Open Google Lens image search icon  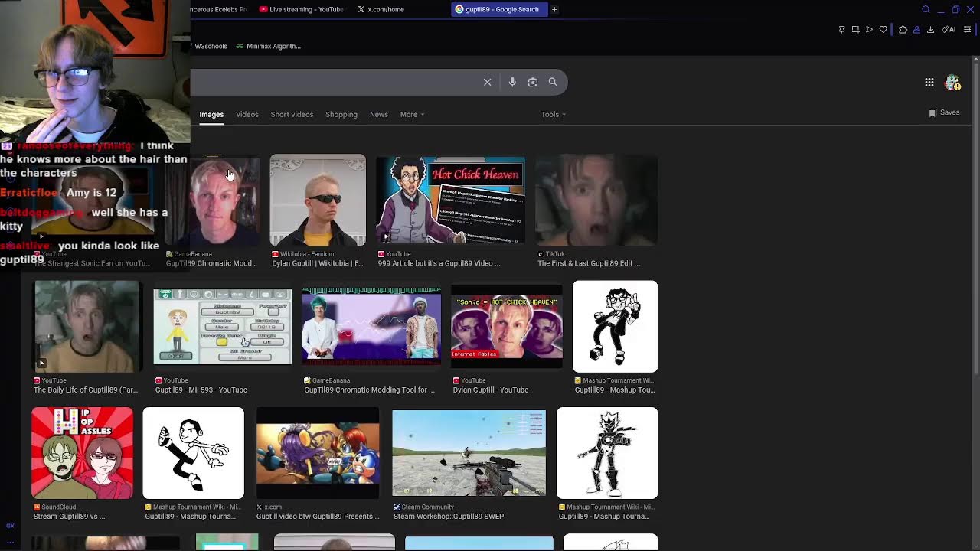[x=533, y=82]
